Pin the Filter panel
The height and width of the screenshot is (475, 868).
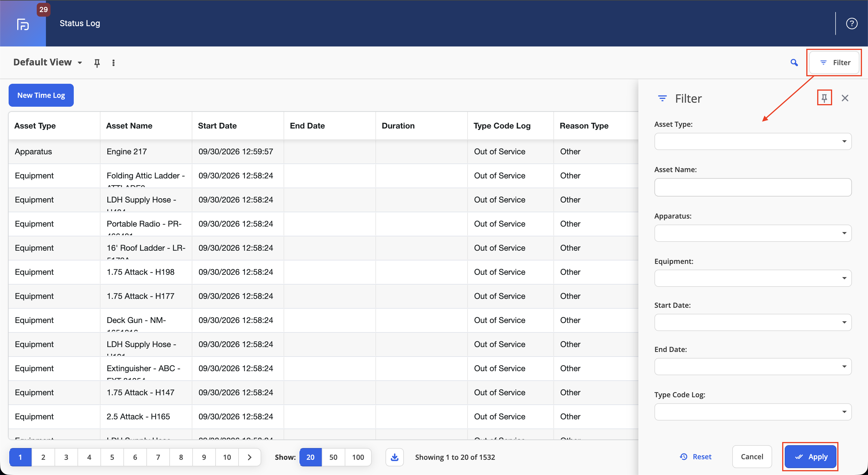[x=824, y=98]
